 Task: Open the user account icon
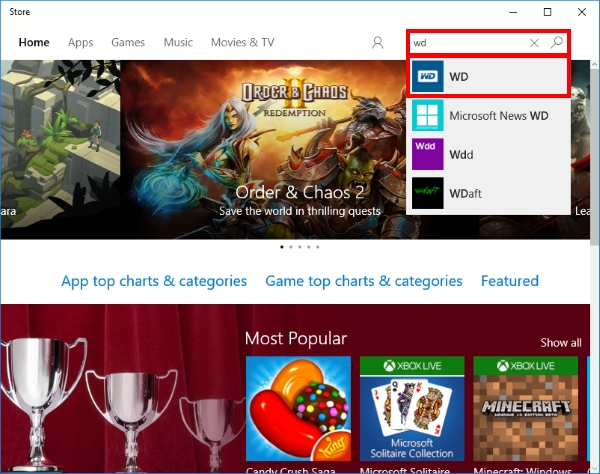tap(377, 42)
